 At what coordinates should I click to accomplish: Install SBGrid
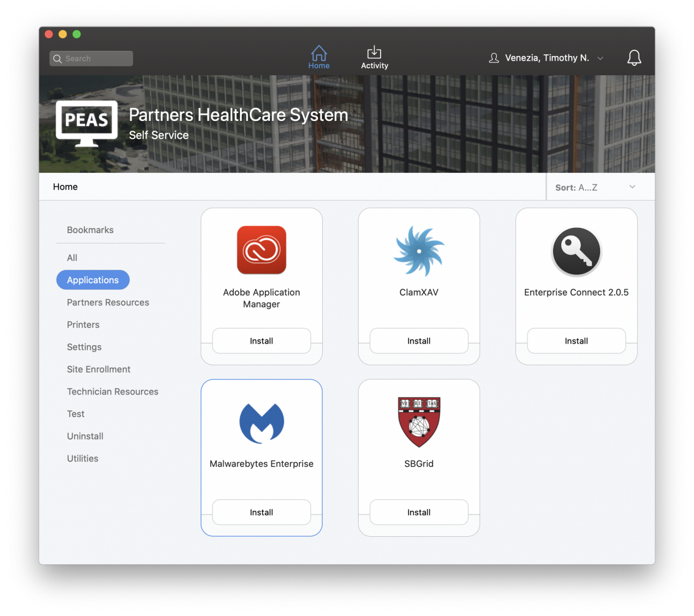[x=419, y=512]
